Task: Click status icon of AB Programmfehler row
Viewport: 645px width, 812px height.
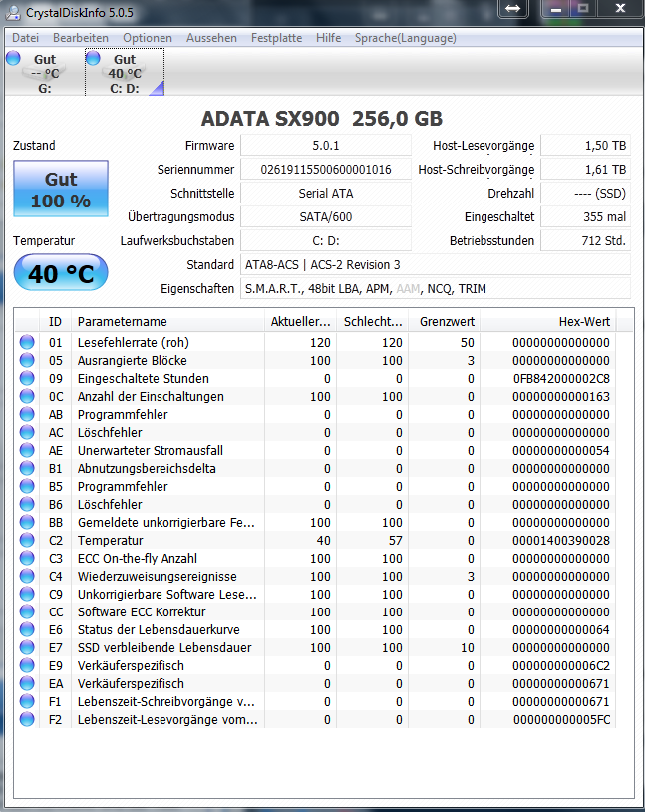Action: pos(27,414)
